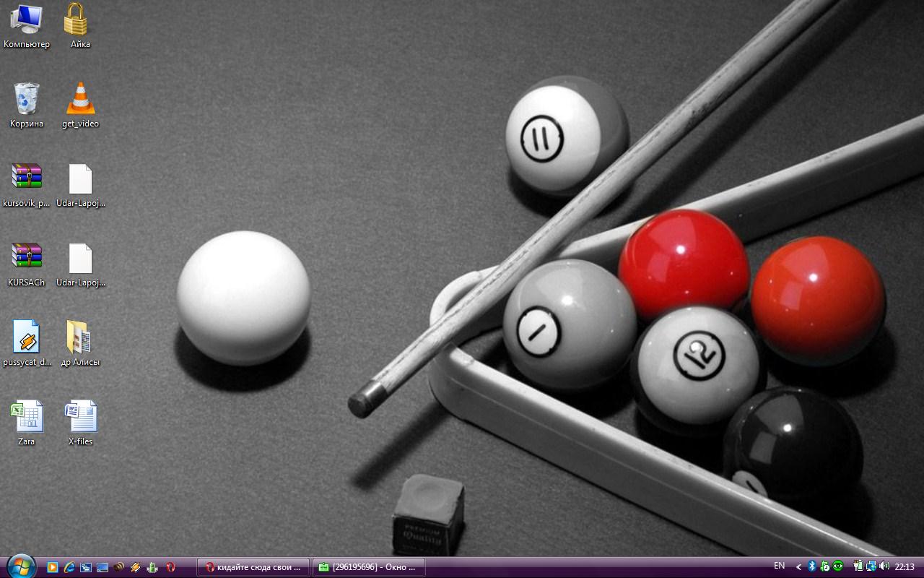The image size is (924, 578).
Task: Switch to the '[296195696] - Окно' taskbar window
Action: click(369, 567)
